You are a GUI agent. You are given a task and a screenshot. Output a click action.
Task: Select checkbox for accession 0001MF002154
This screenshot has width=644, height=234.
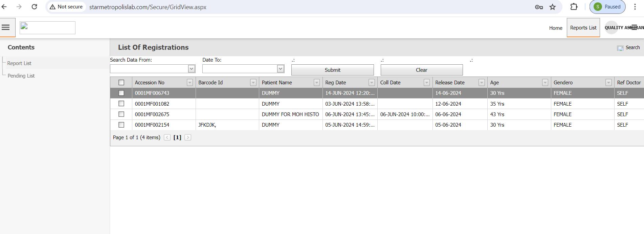pyautogui.click(x=121, y=125)
